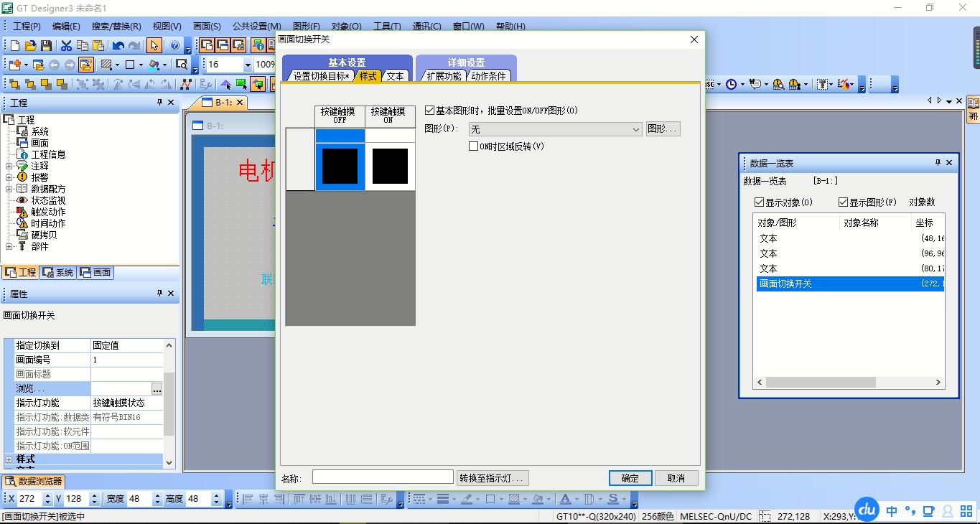Toggle 显示图形 checkbox in data list

(844, 202)
